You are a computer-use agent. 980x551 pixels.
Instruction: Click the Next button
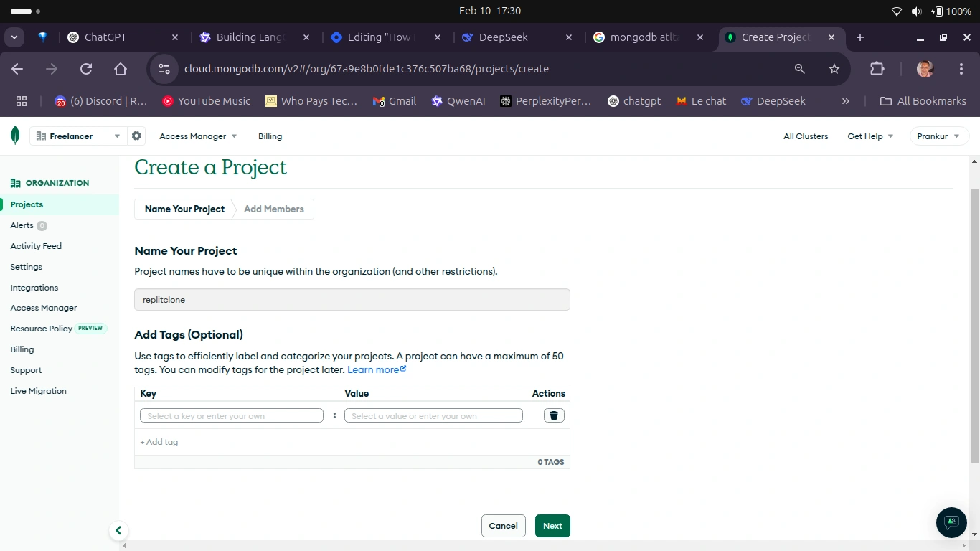[552, 525]
